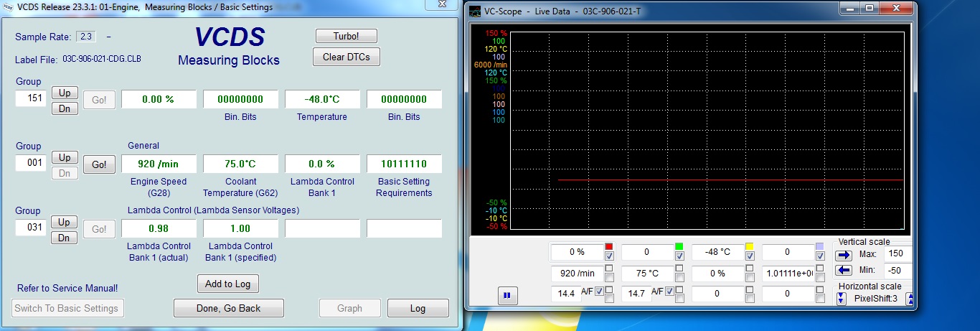
Task: Click the left arrow beside Vertical scale Min
Action: [844, 271]
